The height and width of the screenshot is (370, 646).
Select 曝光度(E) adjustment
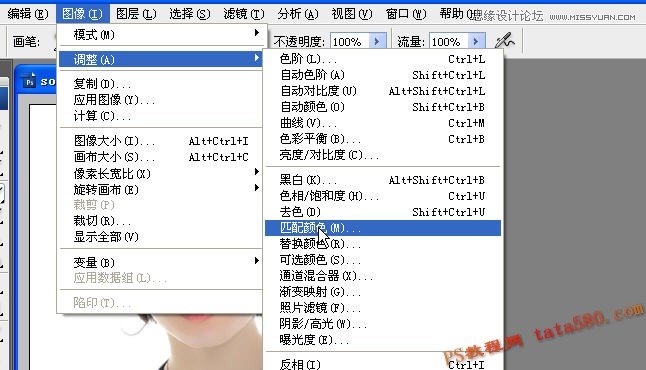click(383, 340)
